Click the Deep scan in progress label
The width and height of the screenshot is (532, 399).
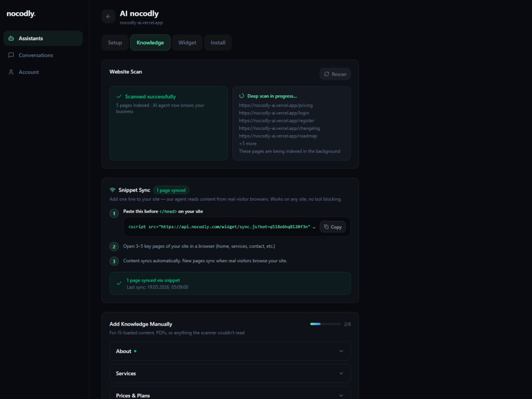272,96
